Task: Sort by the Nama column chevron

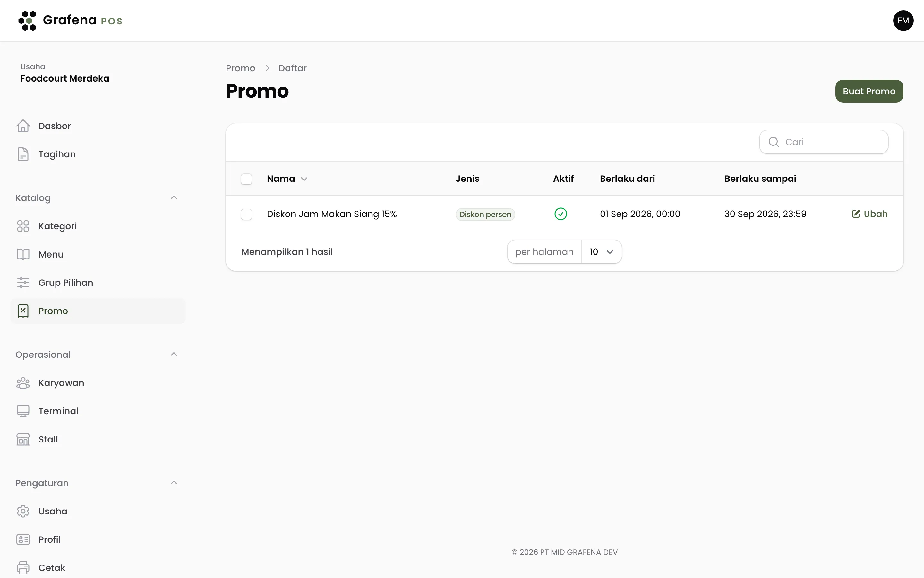Action: [x=304, y=179]
